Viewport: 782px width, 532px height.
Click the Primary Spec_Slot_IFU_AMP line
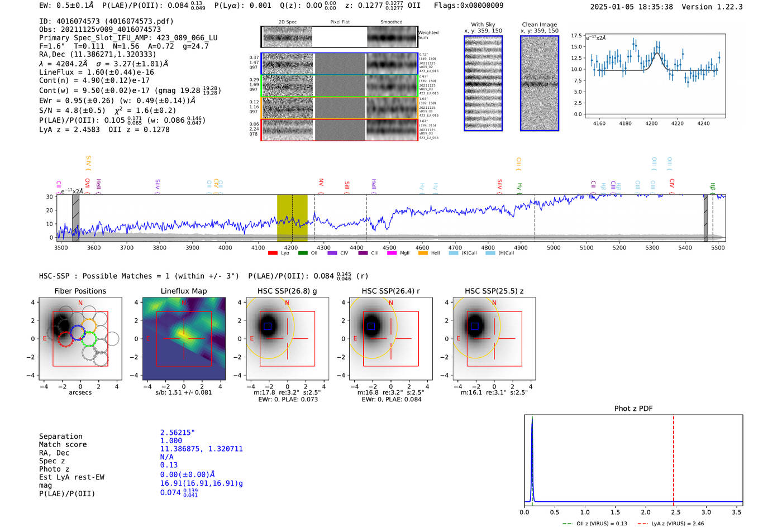click(128, 38)
